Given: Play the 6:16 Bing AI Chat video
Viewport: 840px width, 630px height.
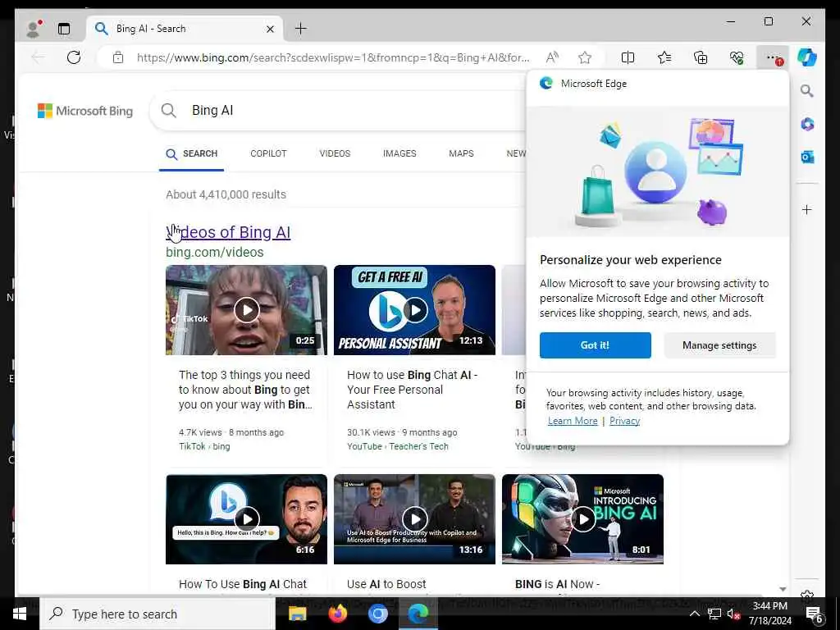Looking at the screenshot, I should click(x=246, y=518).
